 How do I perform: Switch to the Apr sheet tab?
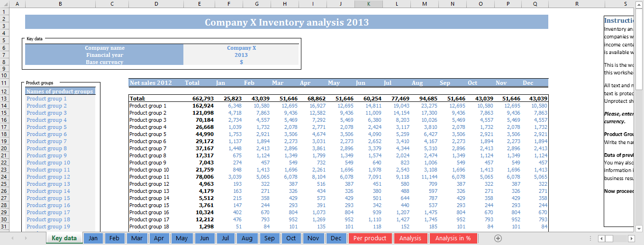(x=159, y=238)
